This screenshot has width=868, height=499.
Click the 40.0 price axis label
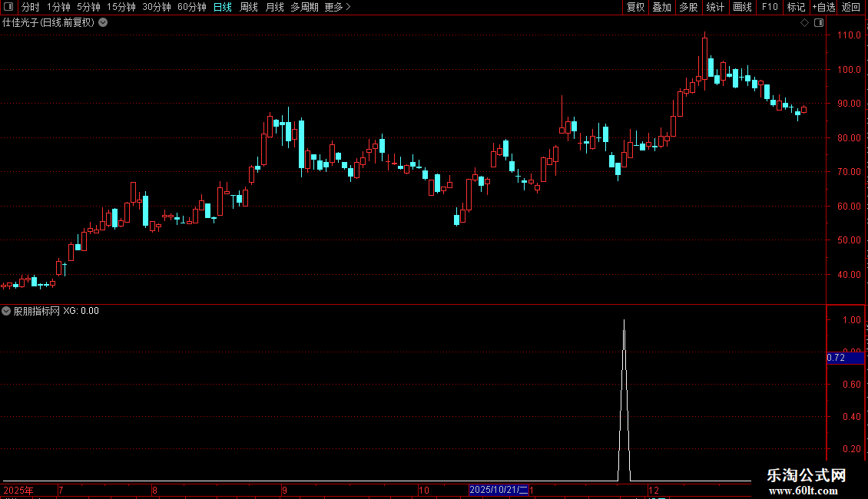point(849,274)
